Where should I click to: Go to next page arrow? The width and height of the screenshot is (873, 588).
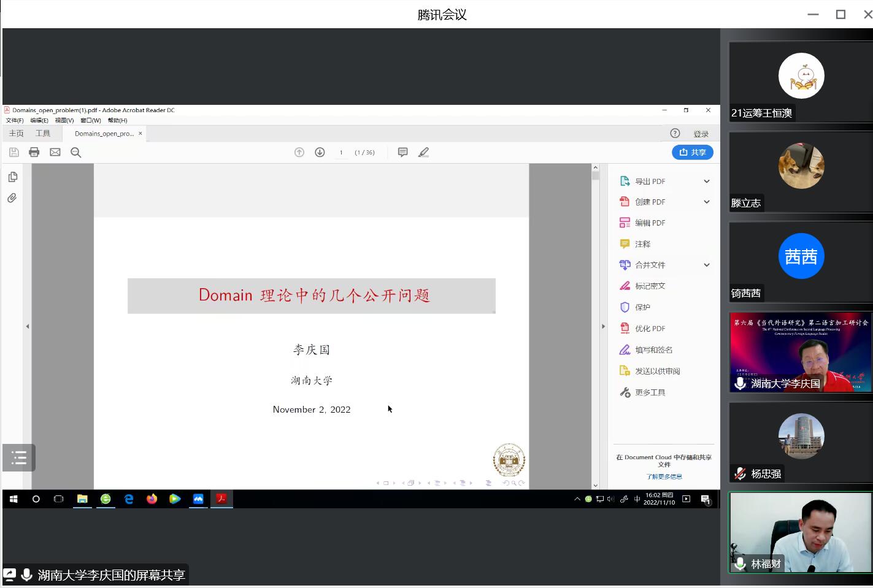tap(320, 152)
